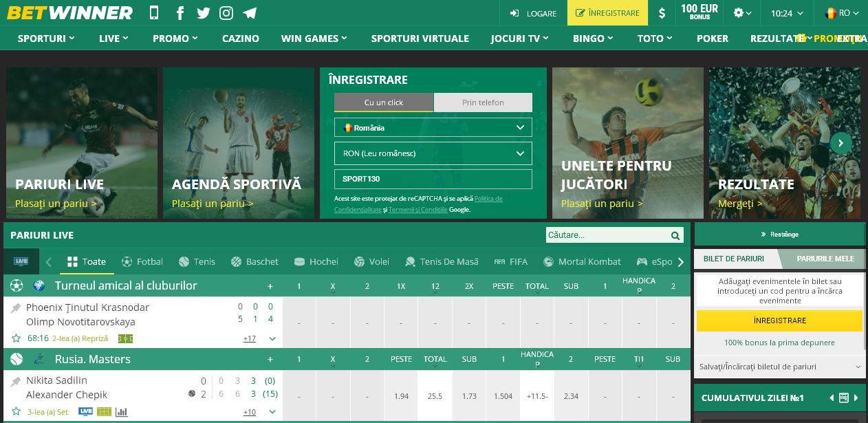Screen dimensions: 868x423
Task: Visit the Facebook page icon
Action: [180, 12]
